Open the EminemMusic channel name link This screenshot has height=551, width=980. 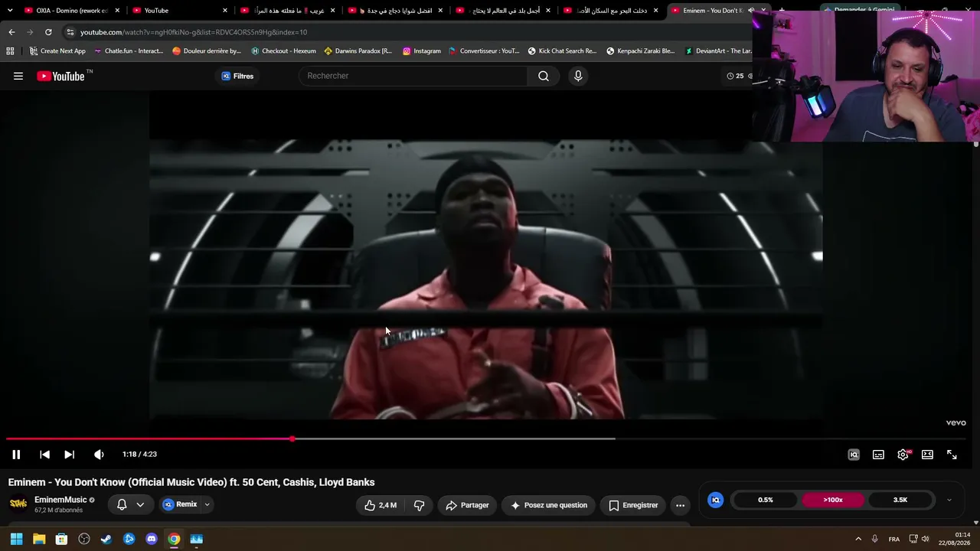click(x=60, y=500)
